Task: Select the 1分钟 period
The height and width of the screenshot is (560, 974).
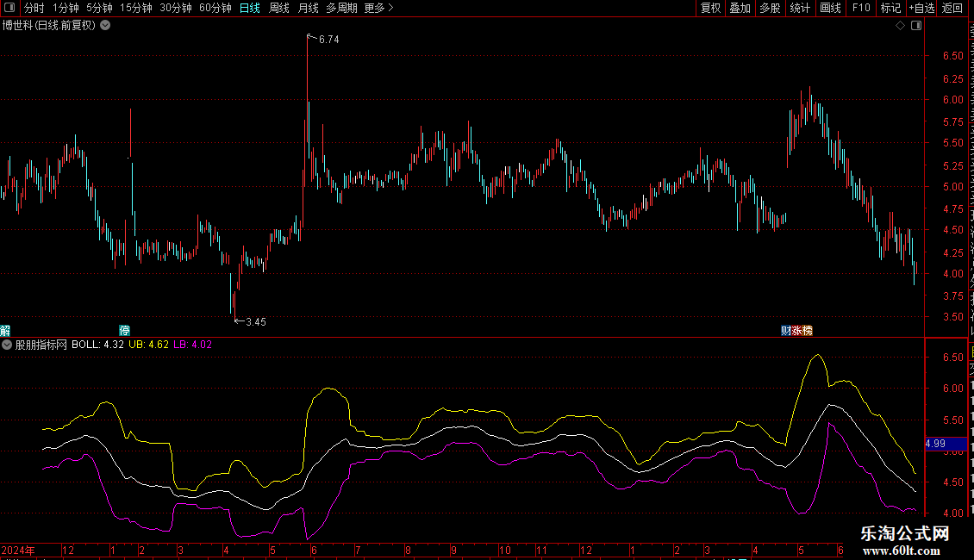Action: [66, 8]
